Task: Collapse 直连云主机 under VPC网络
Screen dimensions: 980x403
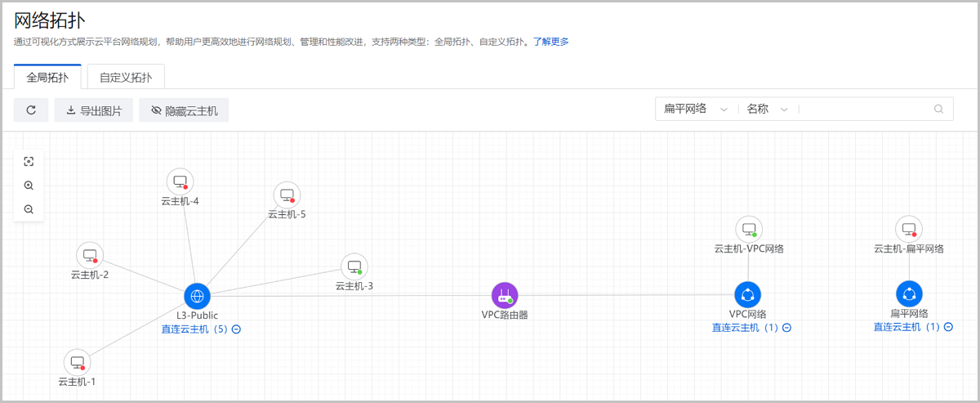Action: click(786, 328)
